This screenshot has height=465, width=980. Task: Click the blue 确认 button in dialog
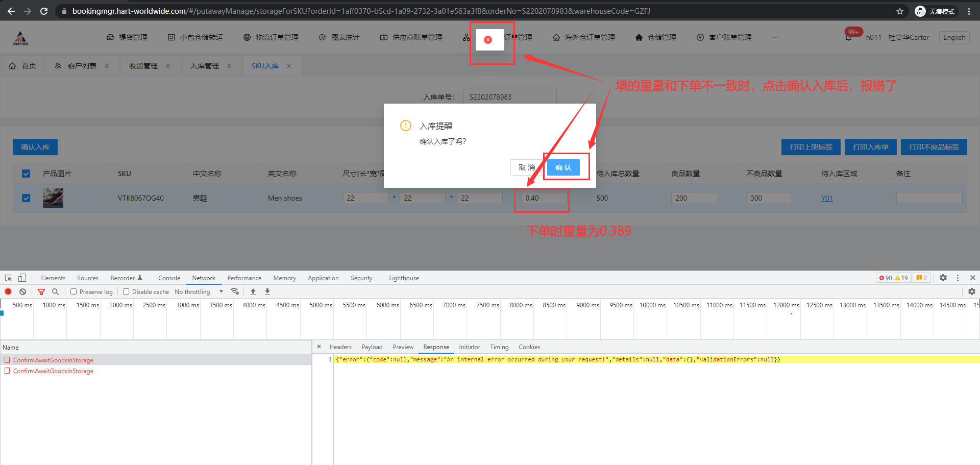(563, 167)
